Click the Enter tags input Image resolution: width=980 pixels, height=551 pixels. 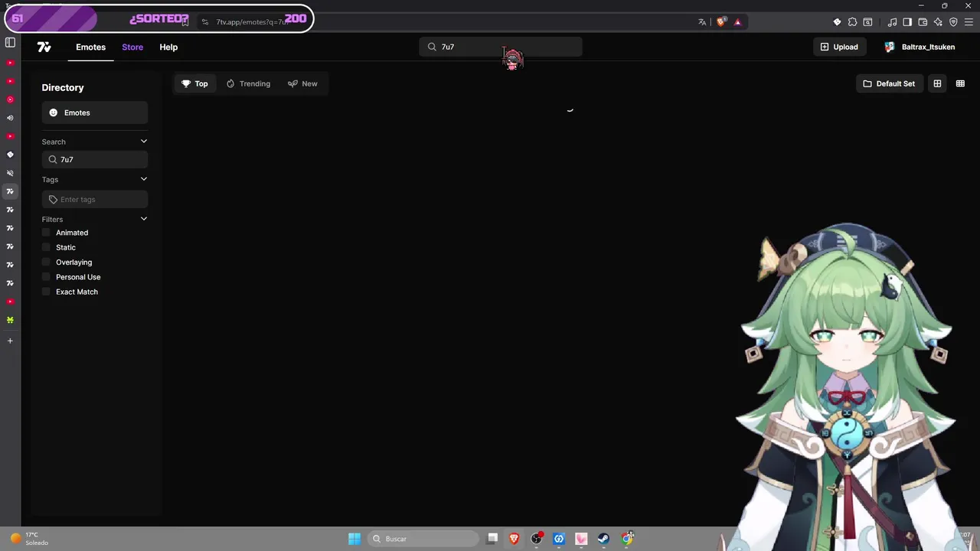coord(95,200)
